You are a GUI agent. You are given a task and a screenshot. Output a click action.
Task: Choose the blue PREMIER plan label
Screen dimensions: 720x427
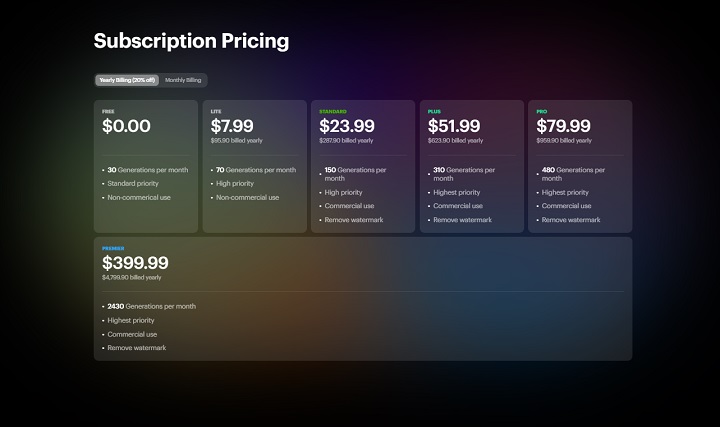[113, 248]
